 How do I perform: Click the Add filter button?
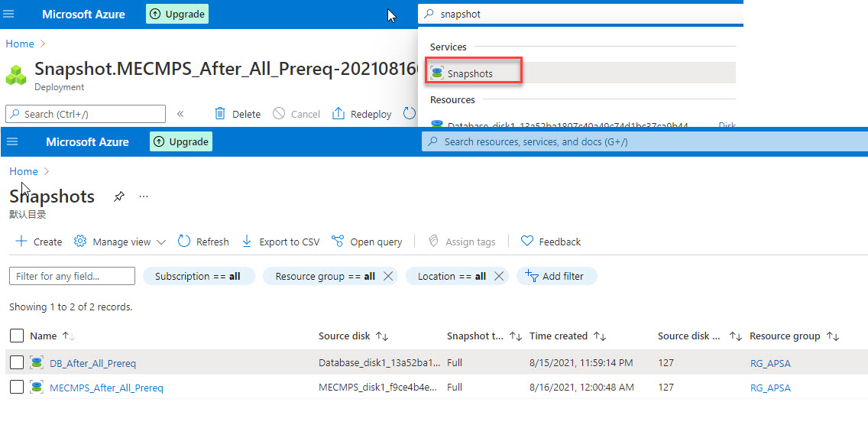coord(556,276)
